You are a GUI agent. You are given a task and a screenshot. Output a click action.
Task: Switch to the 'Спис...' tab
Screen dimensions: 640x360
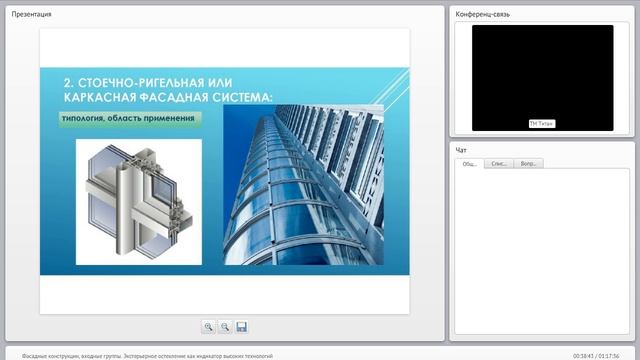tap(499, 164)
